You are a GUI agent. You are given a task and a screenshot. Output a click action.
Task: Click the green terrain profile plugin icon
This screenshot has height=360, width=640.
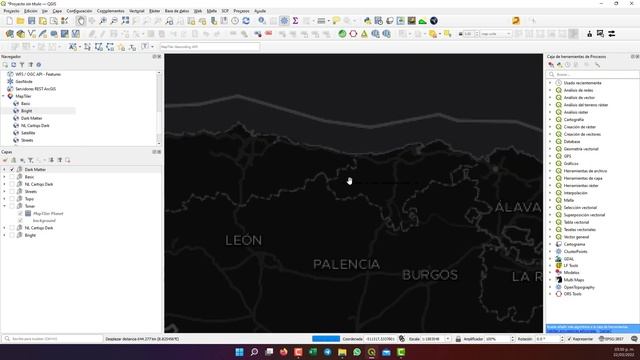[422, 21]
